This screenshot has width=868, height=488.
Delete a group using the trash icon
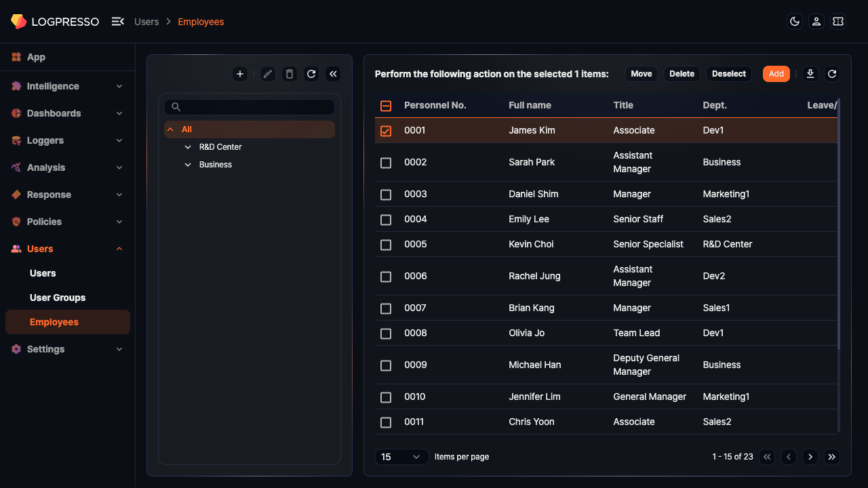(289, 74)
